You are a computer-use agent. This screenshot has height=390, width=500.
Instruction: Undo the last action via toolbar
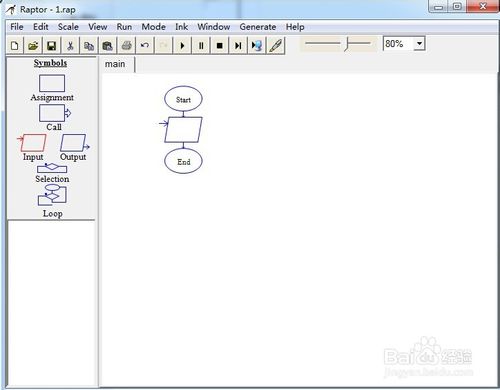pyautogui.click(x=145, y=45)
